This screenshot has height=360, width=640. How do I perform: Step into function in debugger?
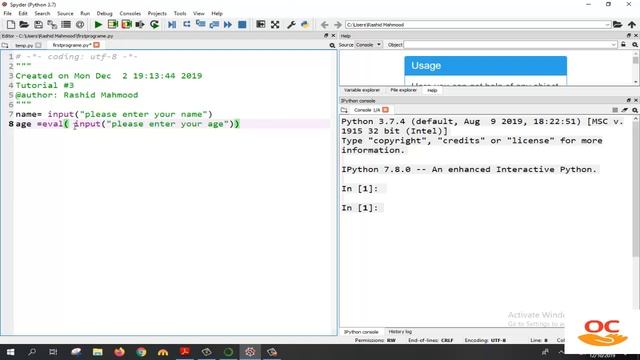(x=200, y=24)
